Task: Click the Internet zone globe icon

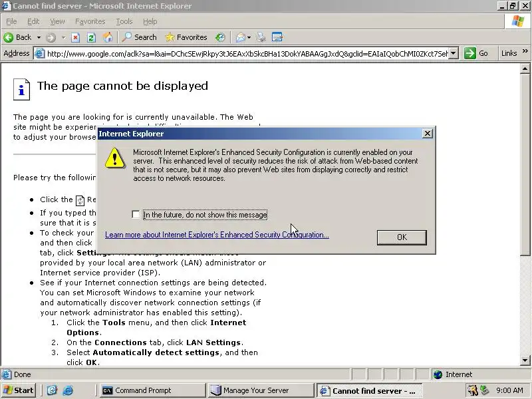Action: point(438,374)
